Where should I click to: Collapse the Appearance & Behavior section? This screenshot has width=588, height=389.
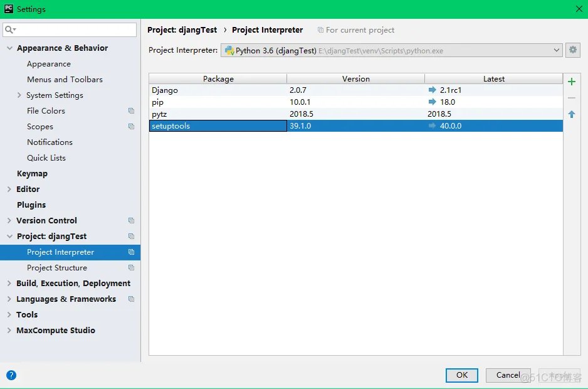coord(10,48)
